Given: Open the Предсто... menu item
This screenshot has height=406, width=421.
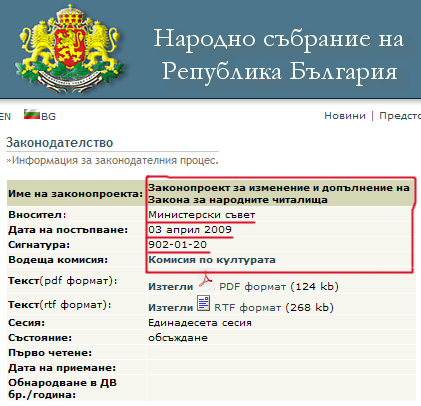Looking at the screenshot, I should pyautogui.click(x=400, y=116).
